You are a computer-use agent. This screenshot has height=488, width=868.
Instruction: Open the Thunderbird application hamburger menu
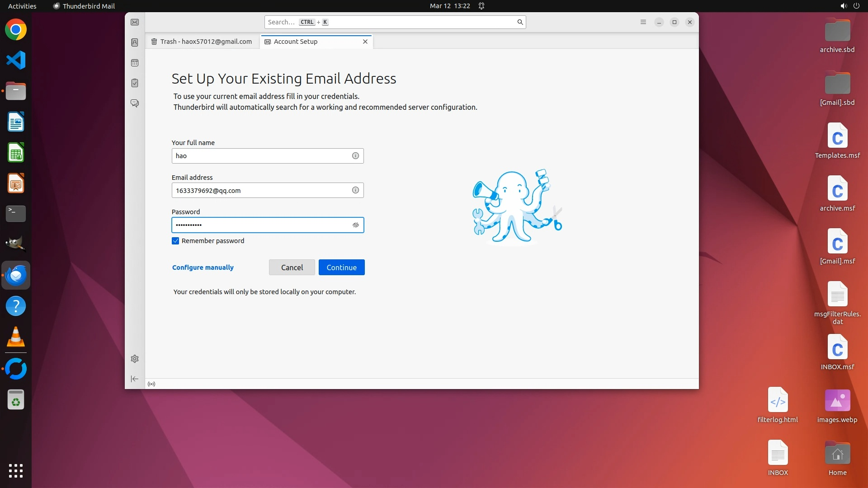[x=643, y=22]
